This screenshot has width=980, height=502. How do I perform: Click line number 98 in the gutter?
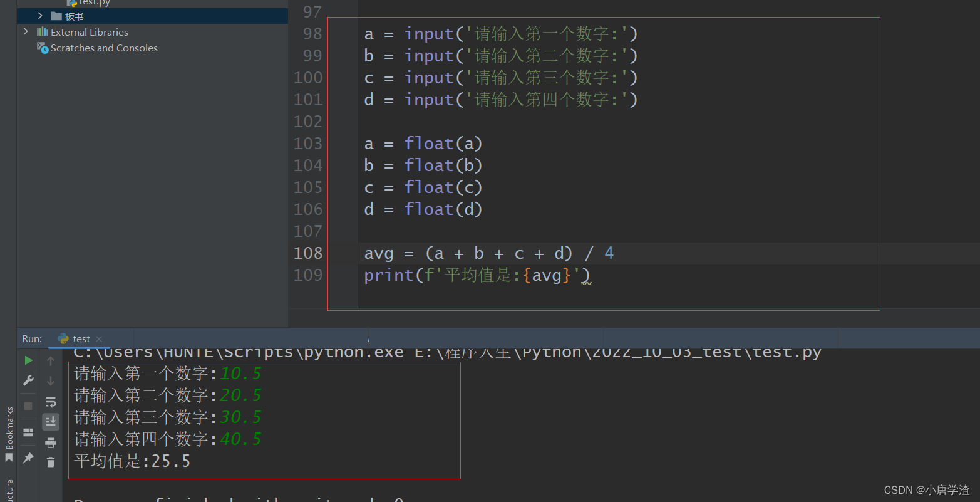[312, 34]
